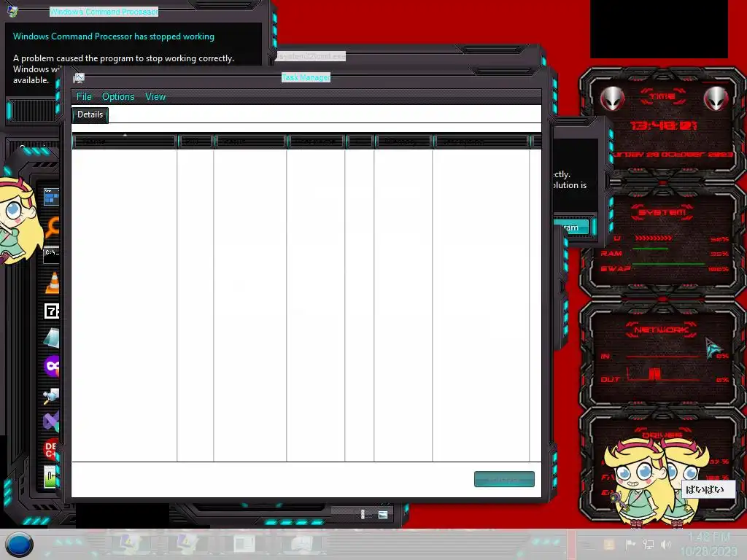Open the glass prism icon in the dock
Screen dimensions: 747x560
(x=52, y=338)
